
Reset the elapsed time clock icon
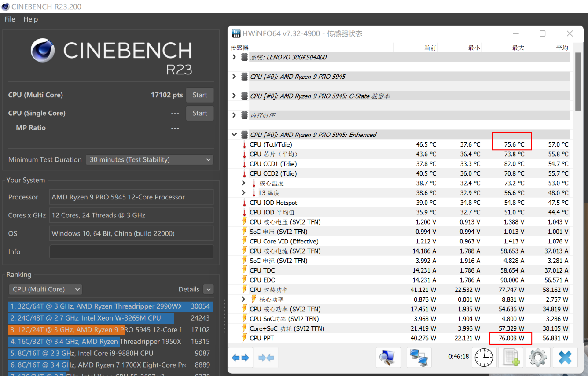pos(483,358)
